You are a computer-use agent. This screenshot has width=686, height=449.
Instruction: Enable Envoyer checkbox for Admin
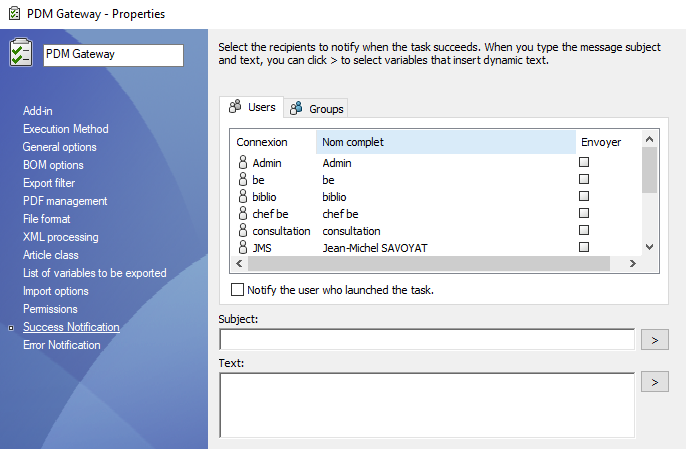click(x=584, y=162)
